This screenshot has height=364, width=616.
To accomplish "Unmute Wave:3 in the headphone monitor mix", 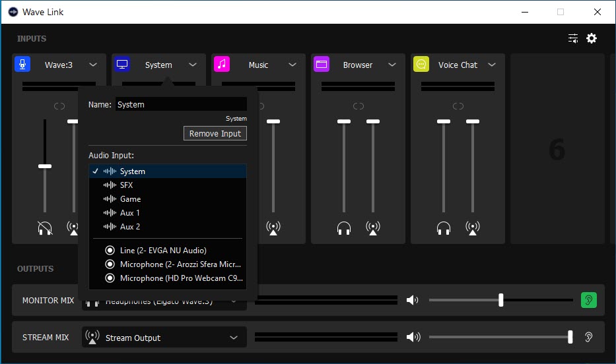I will (x=45, y=228).
